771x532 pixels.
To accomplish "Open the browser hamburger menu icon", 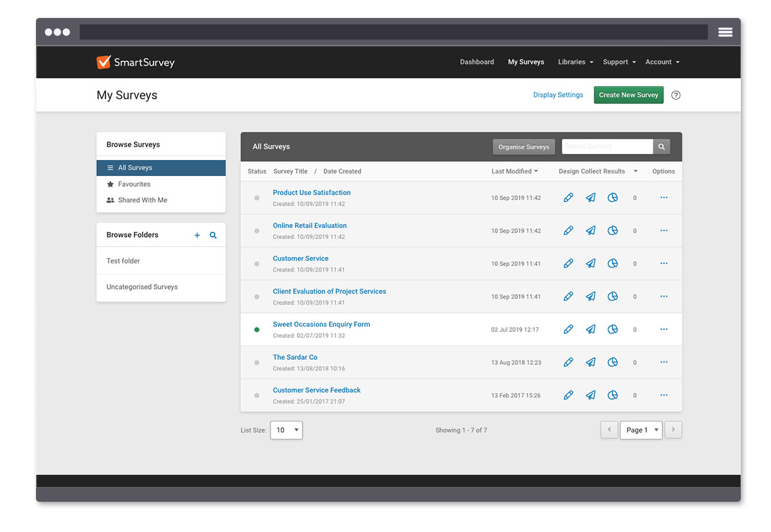I will [x=725, y=32].
